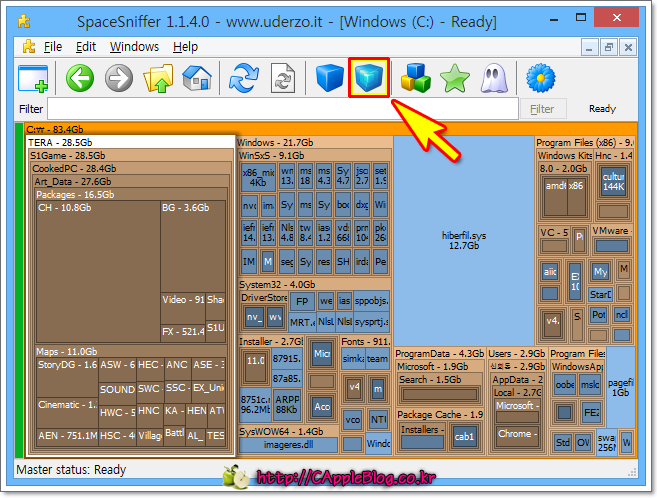Toggle the ghost free space icon
Screen dimensions: 658x498
tap(494, 78)
